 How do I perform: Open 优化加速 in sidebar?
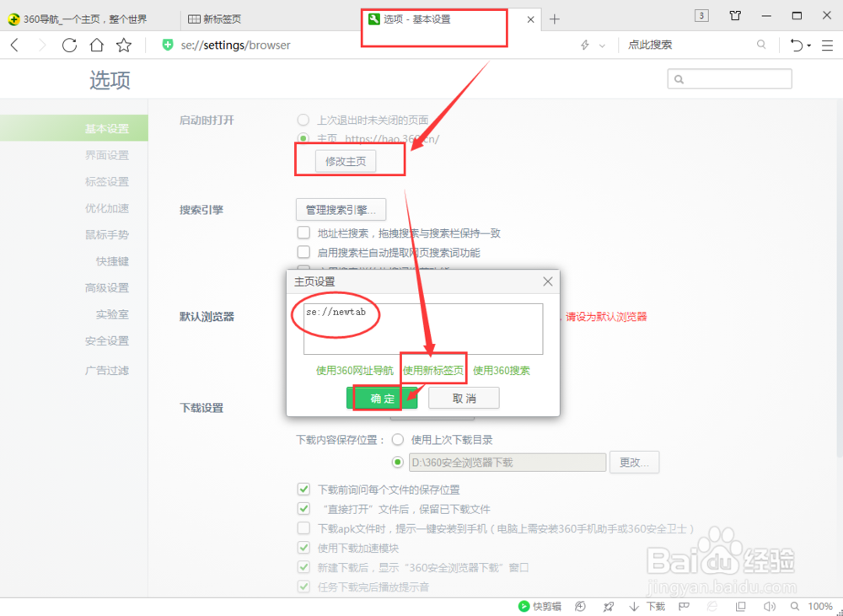(106, 208)
